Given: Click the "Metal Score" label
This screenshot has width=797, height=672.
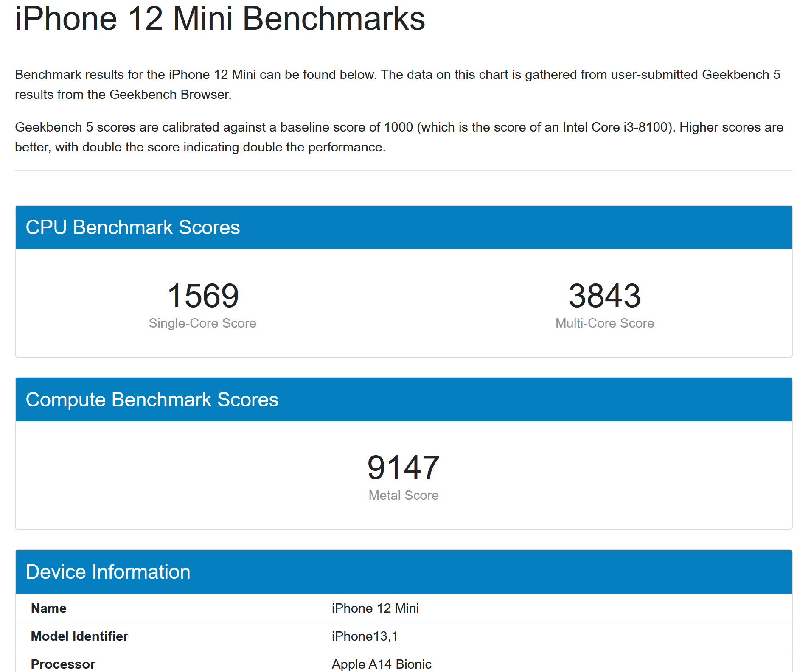Looking at the screenshot, I should pos(404,496).
